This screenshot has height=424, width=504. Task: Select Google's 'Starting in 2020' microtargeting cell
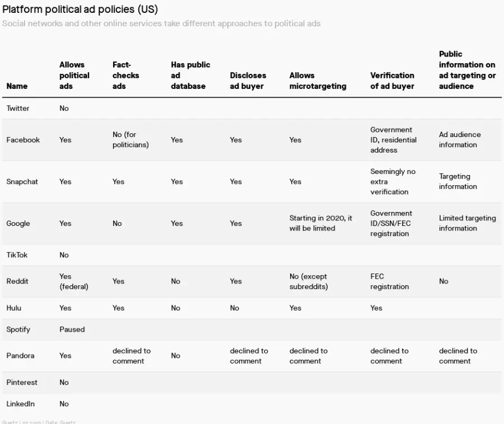(320, 223)
